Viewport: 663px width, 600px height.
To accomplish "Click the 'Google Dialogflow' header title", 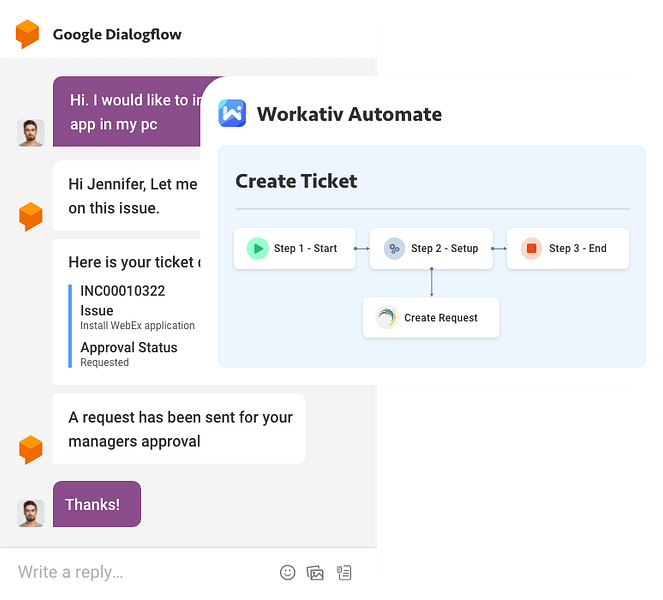I will point(117,34).
